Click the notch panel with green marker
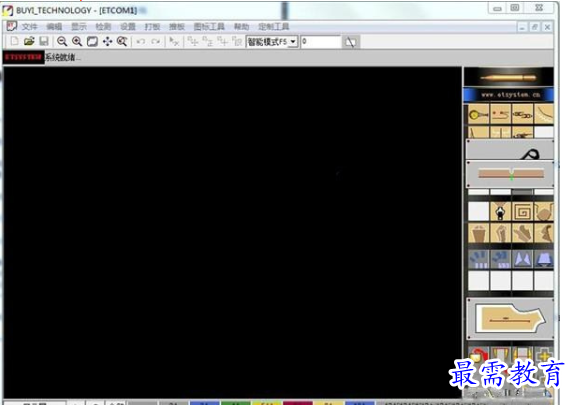This screenshot has width=573, height=405. coord(510,174)
